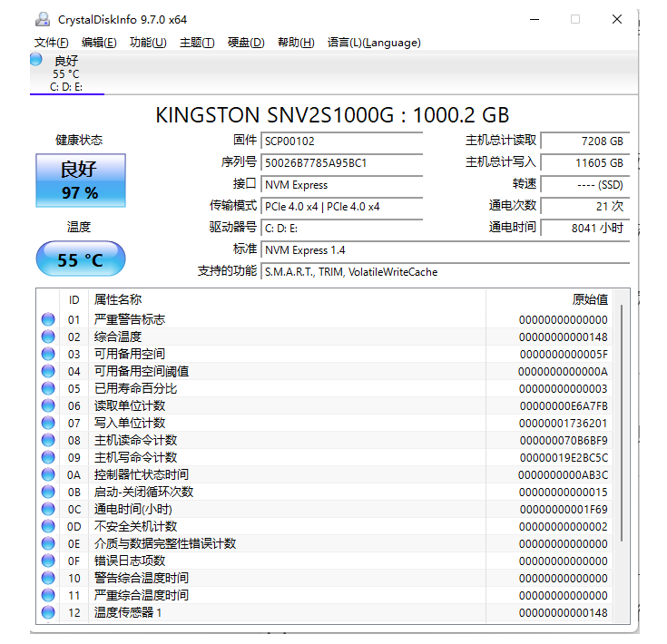
Task: Click status orb for attribute 05 已用寿命百分比
Action: [48, 388]
